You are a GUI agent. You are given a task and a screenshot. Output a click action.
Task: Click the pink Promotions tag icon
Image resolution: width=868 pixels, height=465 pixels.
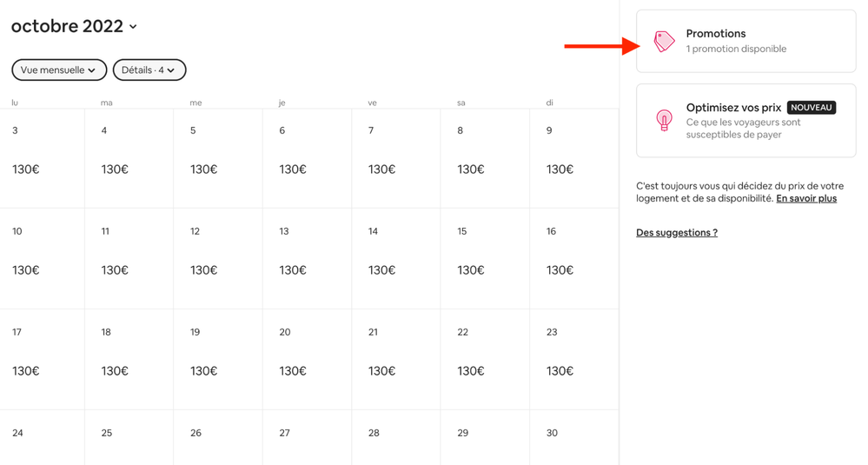pos(664,41)
